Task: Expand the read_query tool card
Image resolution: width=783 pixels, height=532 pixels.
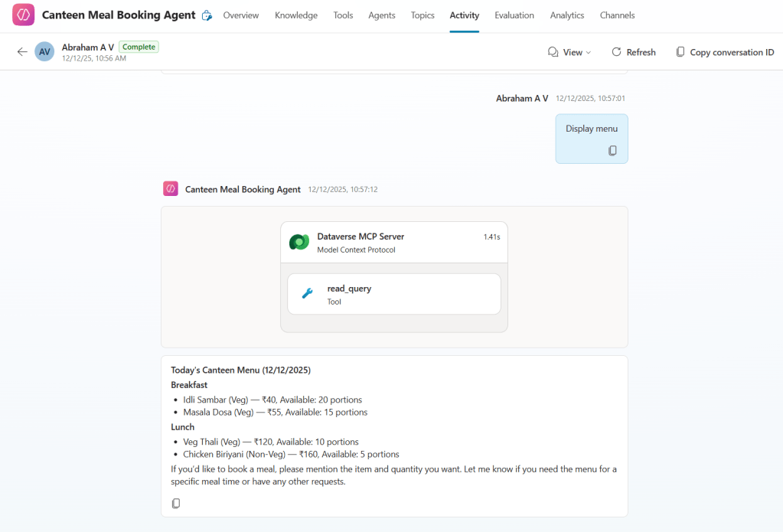Action: (x=394, y=294)
